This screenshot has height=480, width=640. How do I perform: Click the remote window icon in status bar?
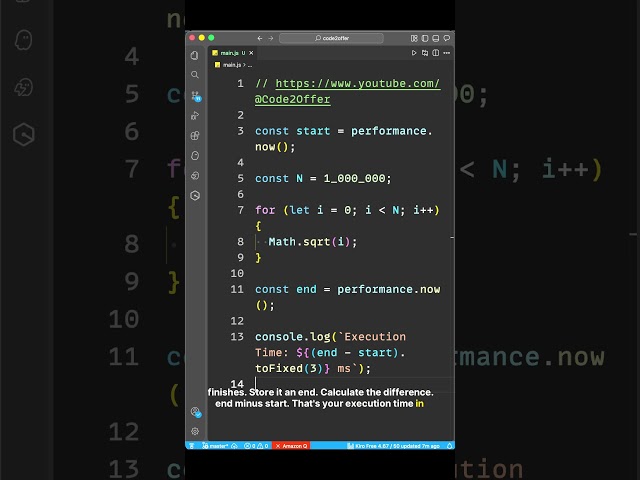191,446
